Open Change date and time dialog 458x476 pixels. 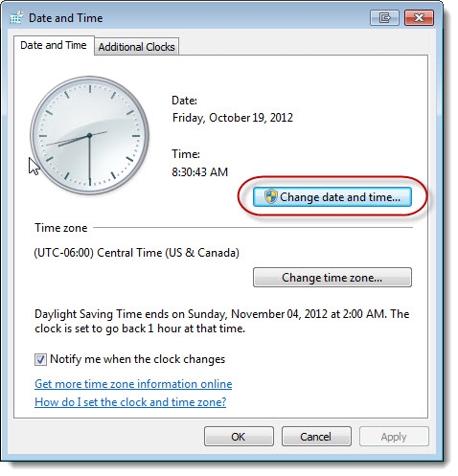tap(332, 197)
